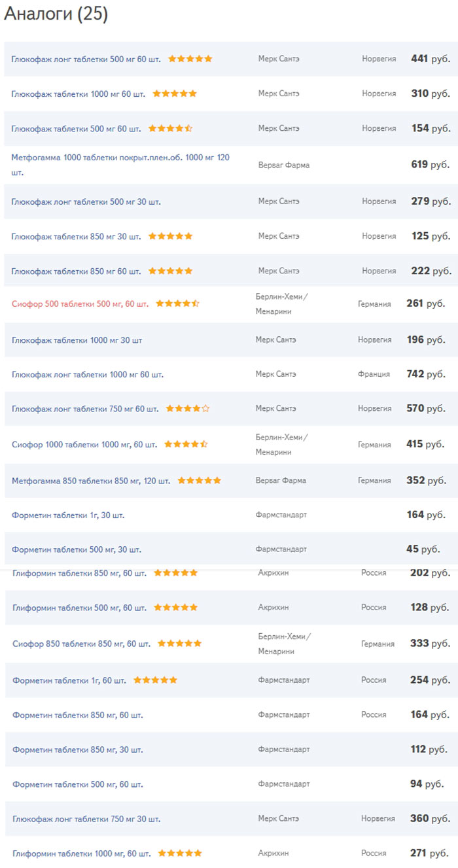Screen dimensions: 458x868
Task: Open Форметин таблетки 850 мг, 30 шт. link
Action: (78, 750)
